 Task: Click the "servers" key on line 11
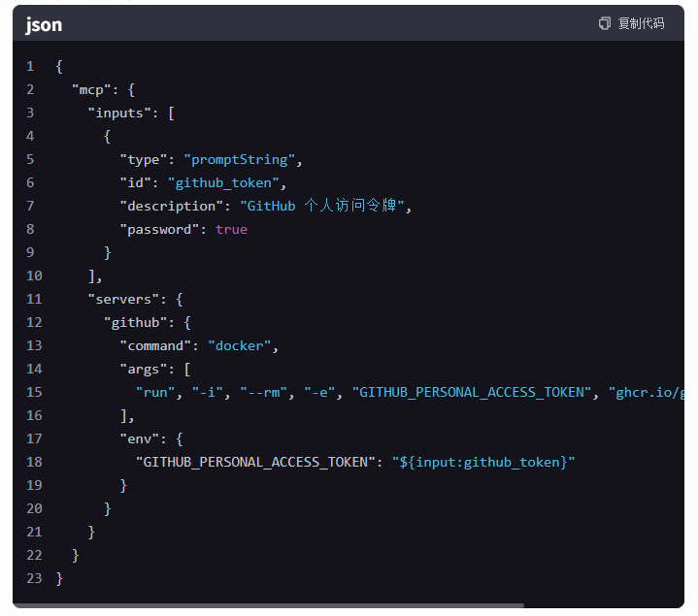pyautogui.click(x=119, y=299)
